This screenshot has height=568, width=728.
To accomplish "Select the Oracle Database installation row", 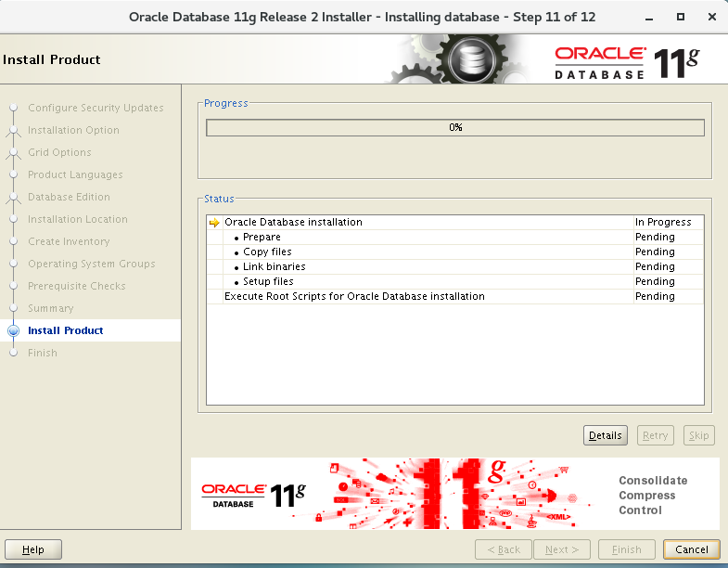I will [455, 222].
